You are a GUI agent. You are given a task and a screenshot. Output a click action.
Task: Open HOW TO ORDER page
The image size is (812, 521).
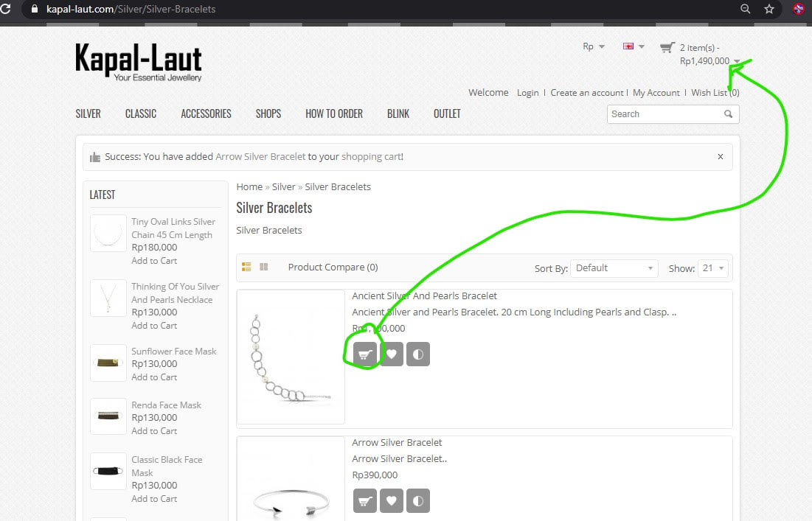pos(334,113)
